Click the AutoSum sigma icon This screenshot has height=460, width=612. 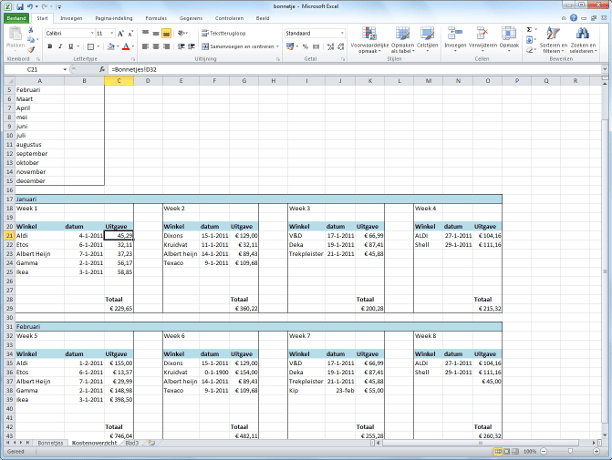[529, 30]
